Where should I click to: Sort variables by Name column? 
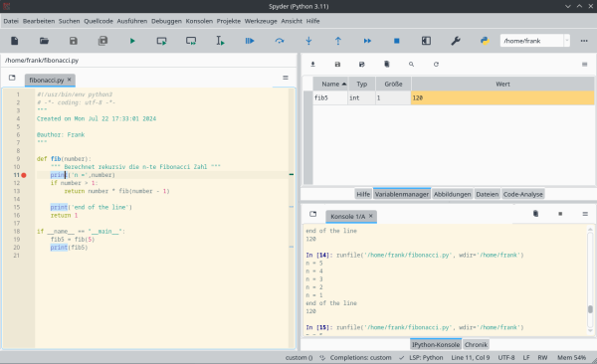coord(330,84)
